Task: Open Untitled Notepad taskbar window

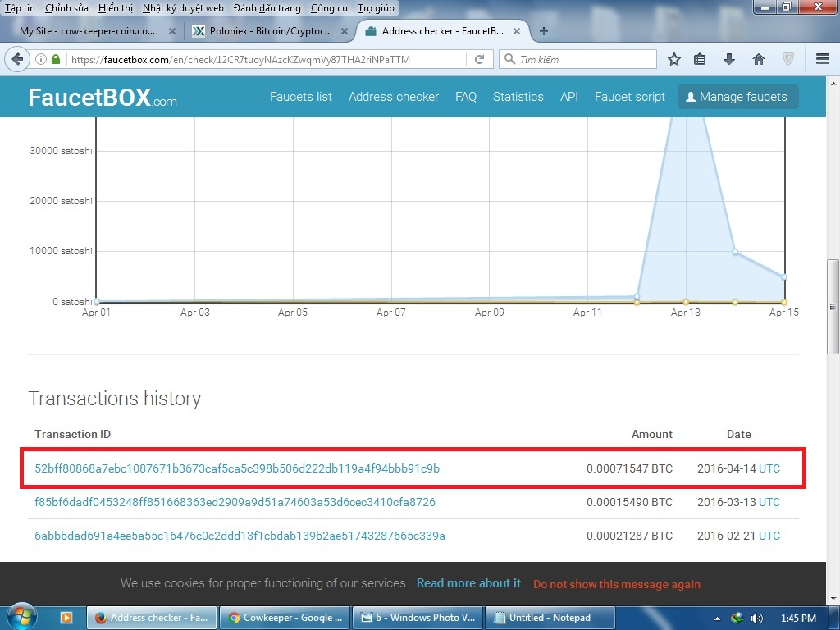Action: 550,618
